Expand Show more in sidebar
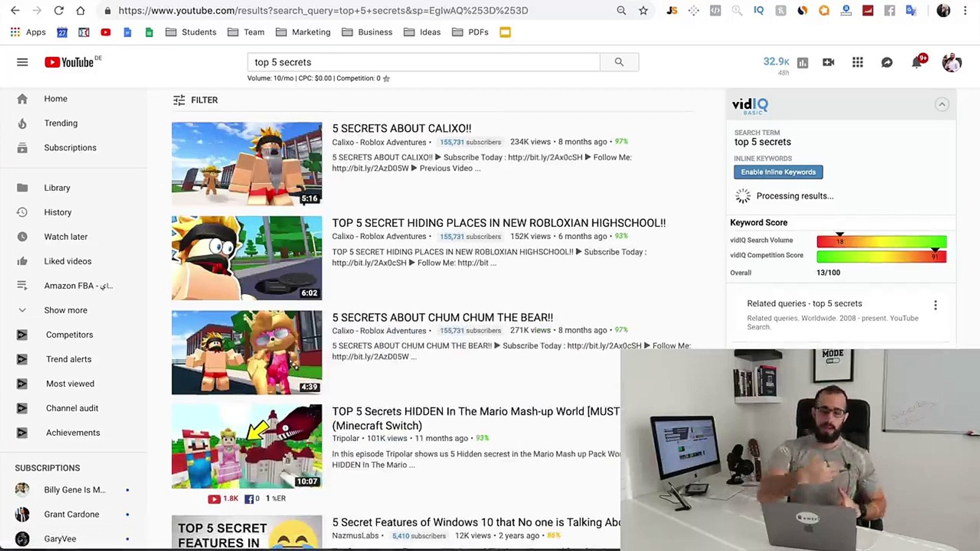The width and height of the screenshot is (980, 551). tap(65, 310)
